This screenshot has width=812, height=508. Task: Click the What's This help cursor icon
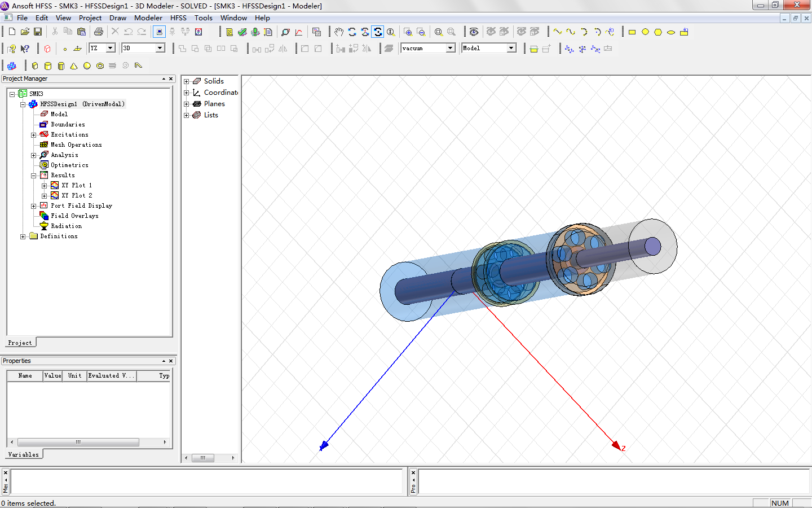[25, 49]
